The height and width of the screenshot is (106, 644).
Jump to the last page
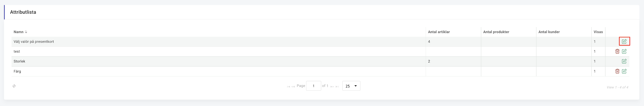click(x=337, y=87)
